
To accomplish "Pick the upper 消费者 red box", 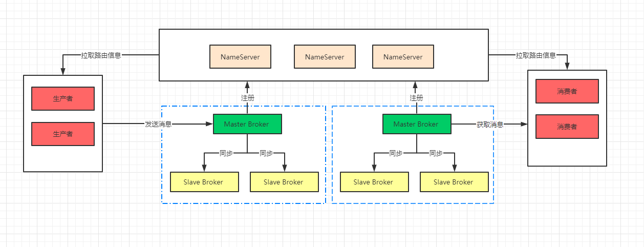I will pos(567,91).
